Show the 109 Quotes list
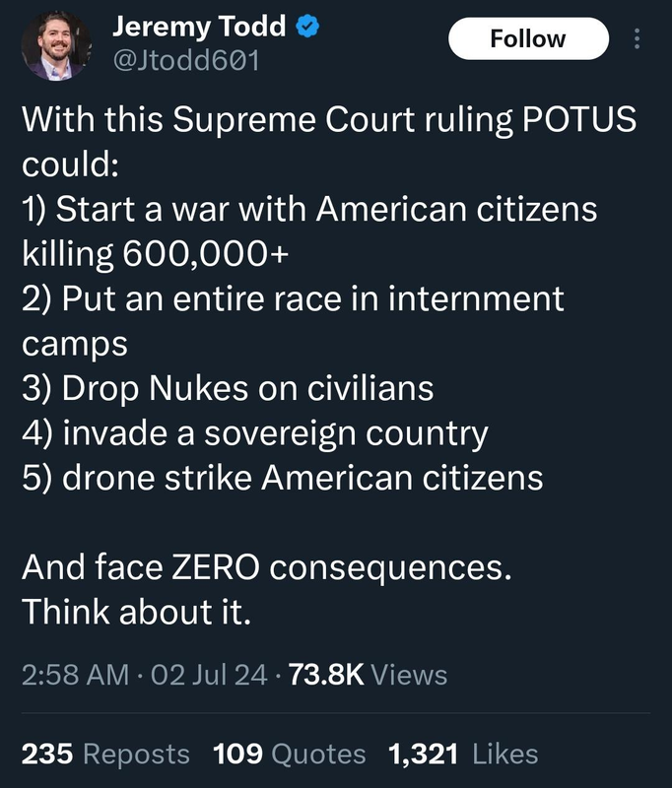Screen dimensions: 672x788 pyautogui.click(x=289, y=754)
